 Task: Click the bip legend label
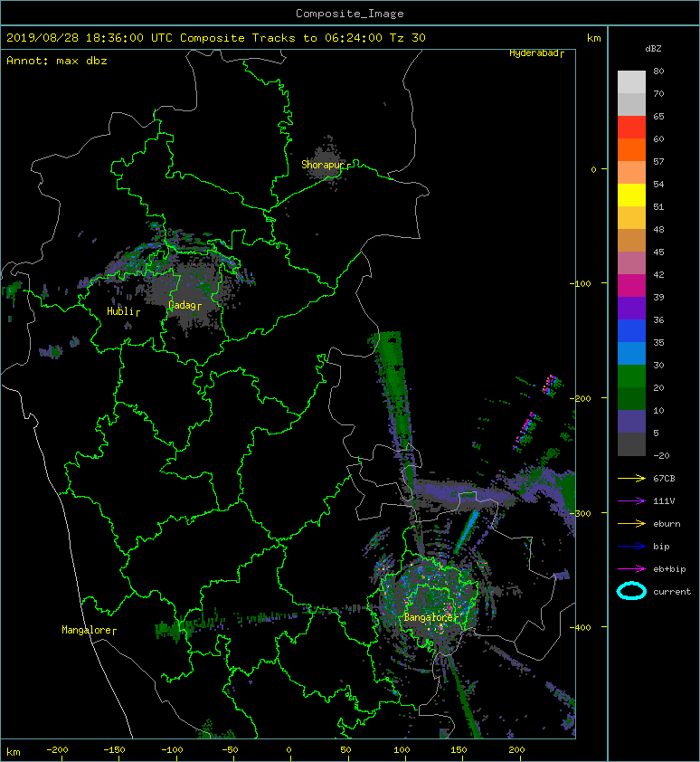coord(661,547)
